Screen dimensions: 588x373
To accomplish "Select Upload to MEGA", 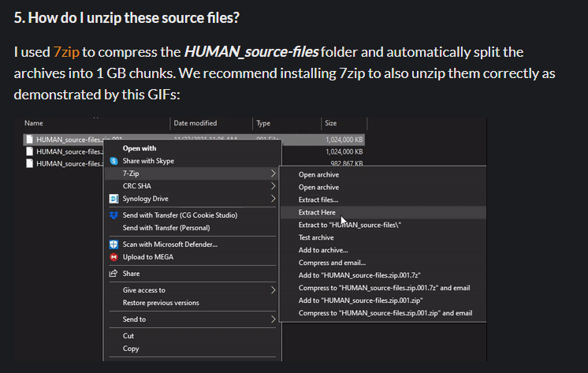I will 147,257.
